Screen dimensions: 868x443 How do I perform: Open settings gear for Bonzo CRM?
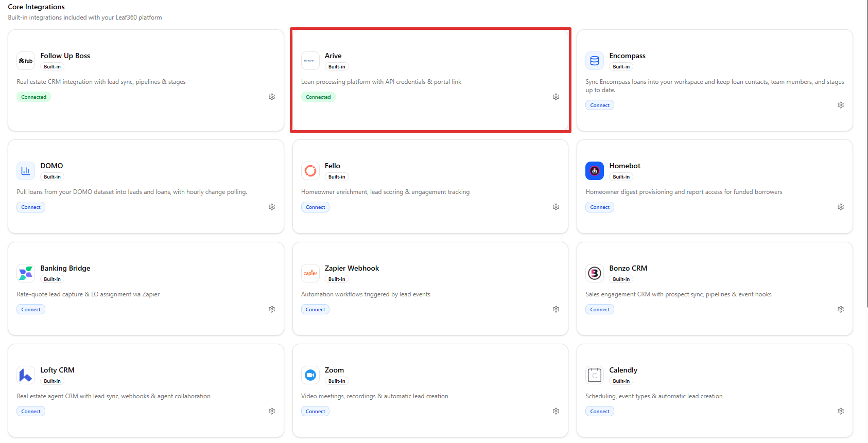point(841,309)
